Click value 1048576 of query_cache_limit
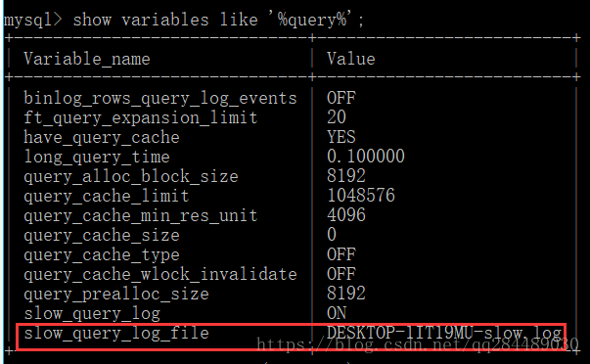The image size is (590, 364). pos(361,196)
